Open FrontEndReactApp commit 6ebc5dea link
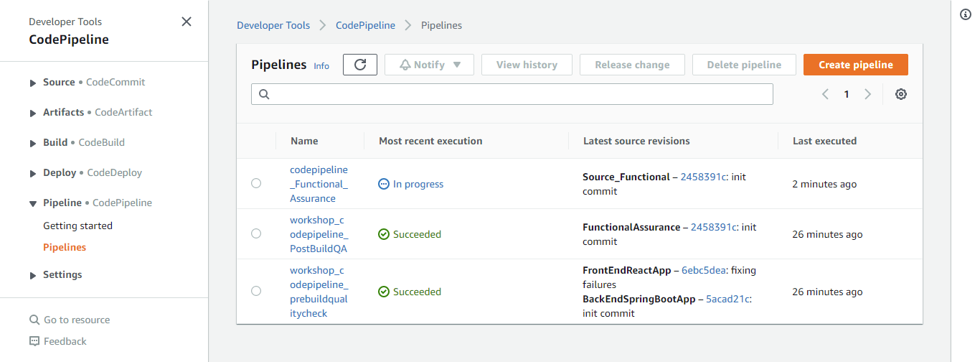 (705, 270)
